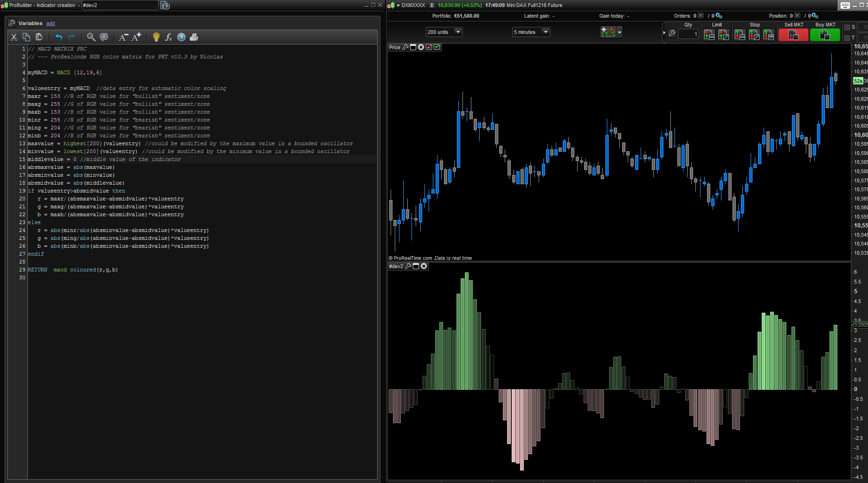Click the 'endif' line in the code
The image size is (868, 483).
(36, 254)
